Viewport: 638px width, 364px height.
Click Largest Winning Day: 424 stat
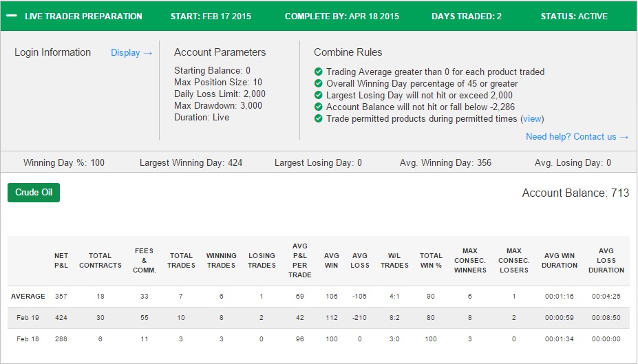tap(191, 162)
